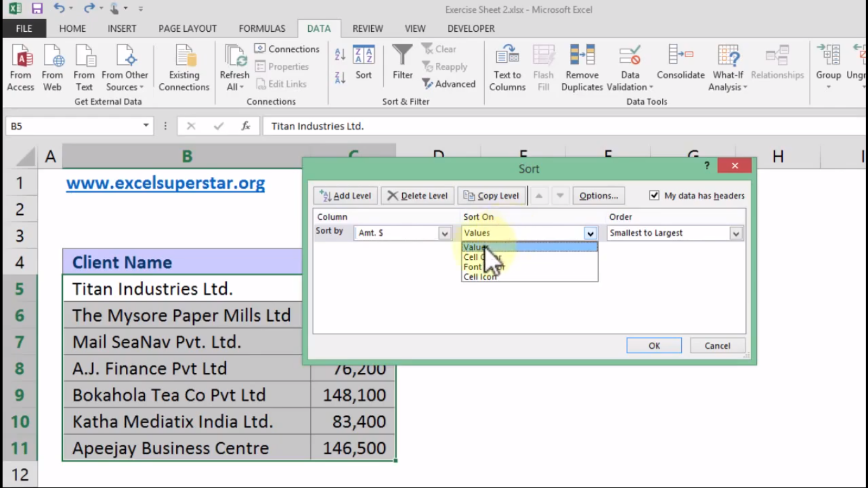Screen dimensions: 868x488
Task: Expand the Order dropdown
Action: pos(736,233)
